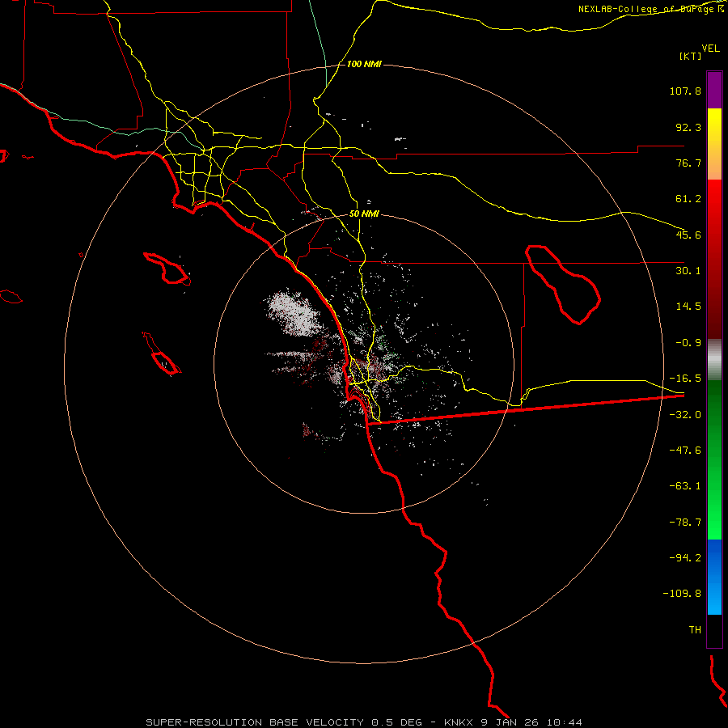
Task: Select the 76.7 scale value
Action: [x=688, y=163]
